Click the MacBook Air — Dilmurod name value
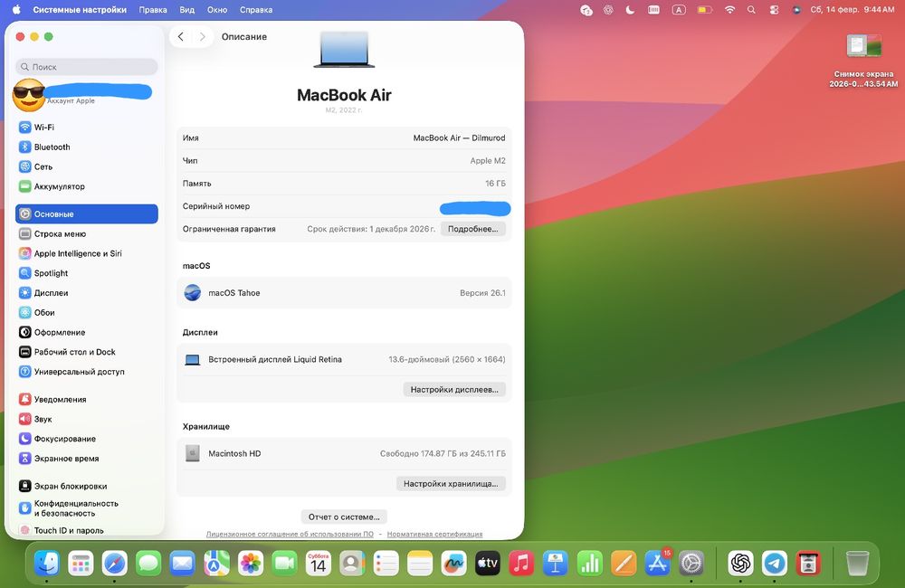Image resolution: width=905 pixels, height=588 pixels. pyautogui.click(x=459, y=138)
